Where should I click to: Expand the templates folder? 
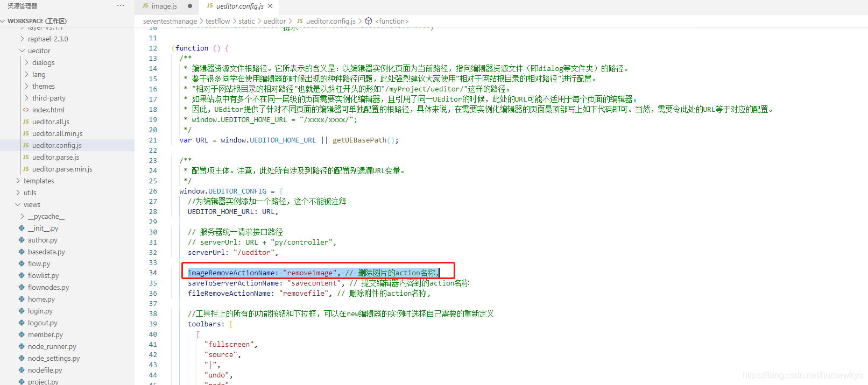click(x=39, y=181)
